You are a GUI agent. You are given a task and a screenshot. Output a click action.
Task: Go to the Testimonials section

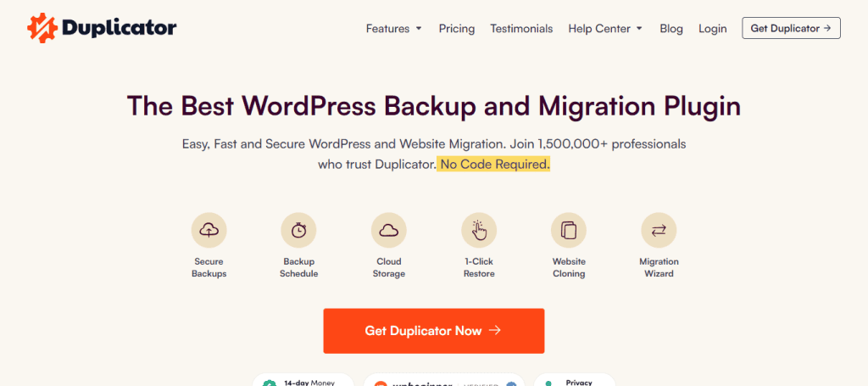click(x=521, y=29)
